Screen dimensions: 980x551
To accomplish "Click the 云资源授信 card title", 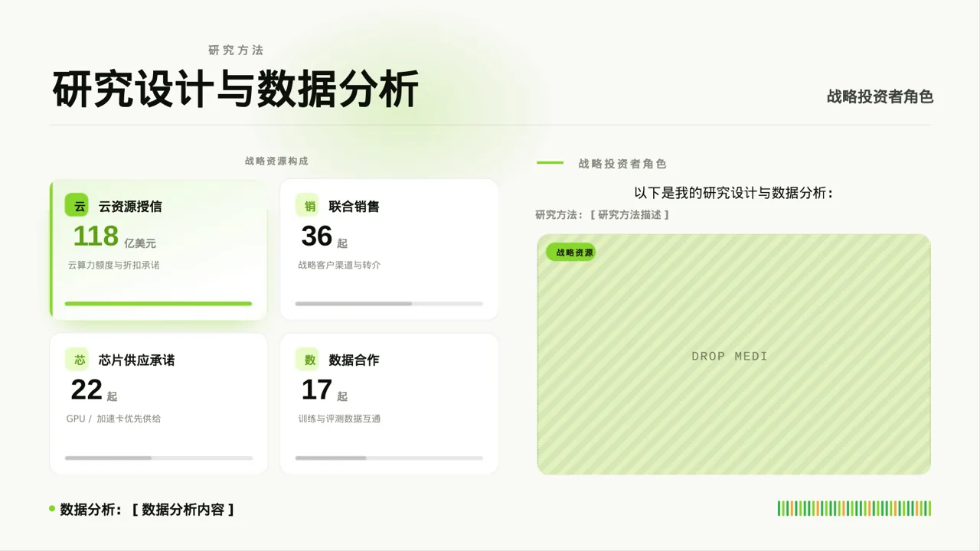I will (x=130, y=207).
